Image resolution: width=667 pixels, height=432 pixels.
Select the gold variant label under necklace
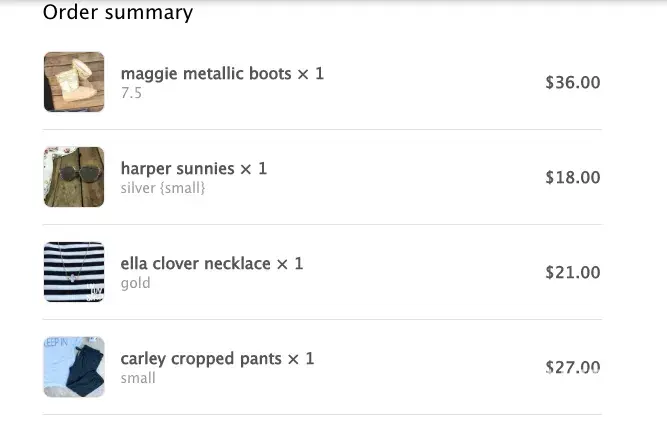coord(135,283)
